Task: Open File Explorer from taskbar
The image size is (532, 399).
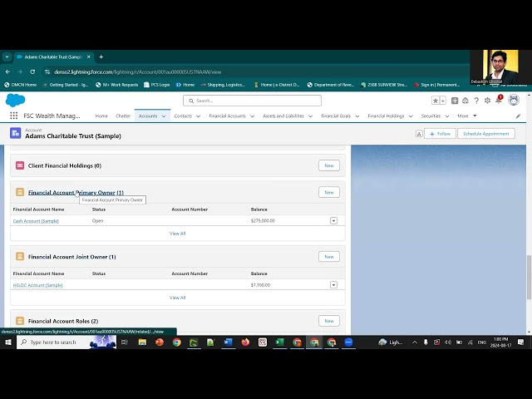Action: [x=142, y=342]
